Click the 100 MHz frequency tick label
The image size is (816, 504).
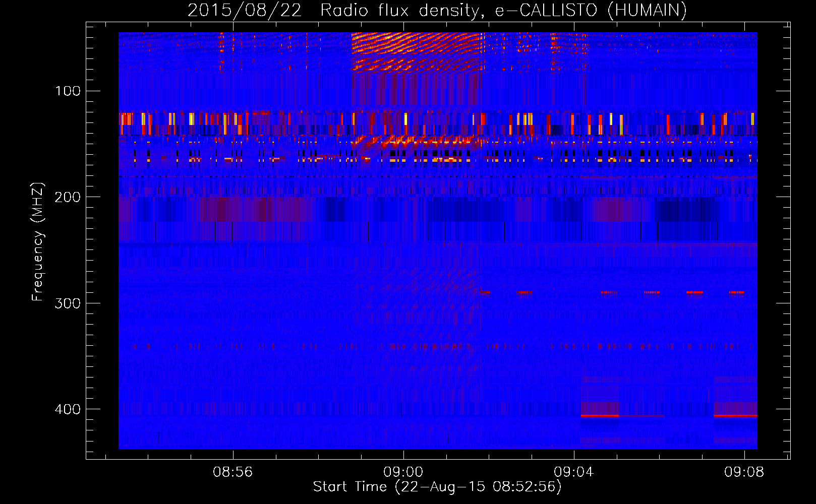(68, 91)
